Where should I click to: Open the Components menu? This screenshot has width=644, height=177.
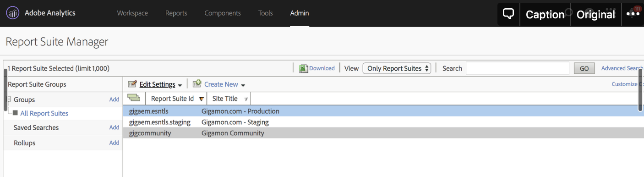pyautogui.click(x=223, y=13)
